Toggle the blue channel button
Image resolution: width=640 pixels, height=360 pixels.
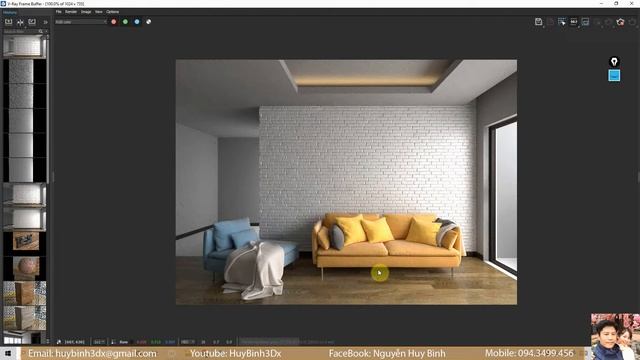(x=137, y=22)
